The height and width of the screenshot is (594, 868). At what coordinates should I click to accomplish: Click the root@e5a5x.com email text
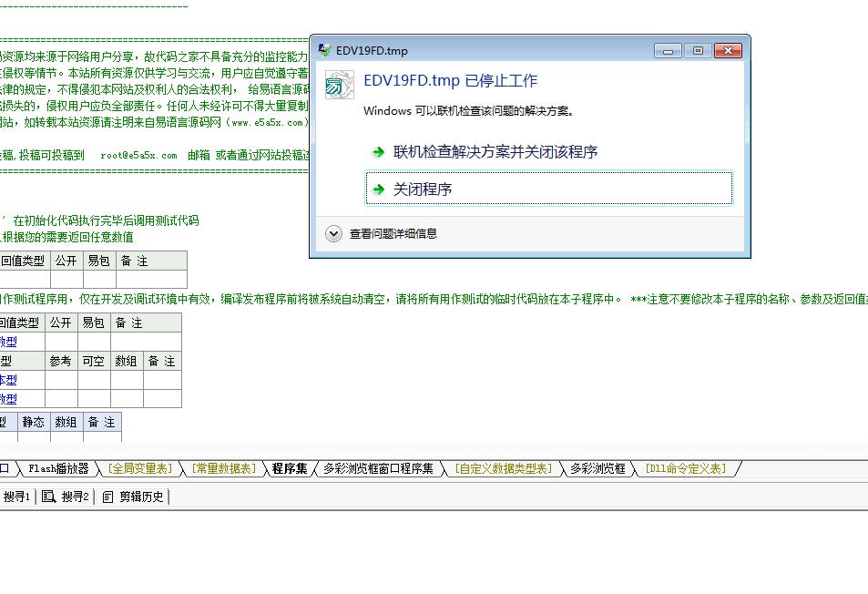(139, 156)
